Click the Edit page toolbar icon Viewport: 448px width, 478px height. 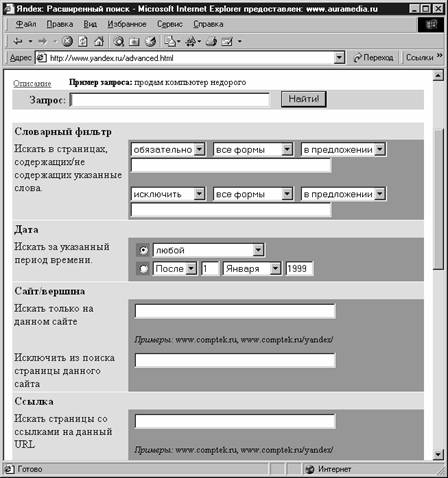(x=227, y=42)
